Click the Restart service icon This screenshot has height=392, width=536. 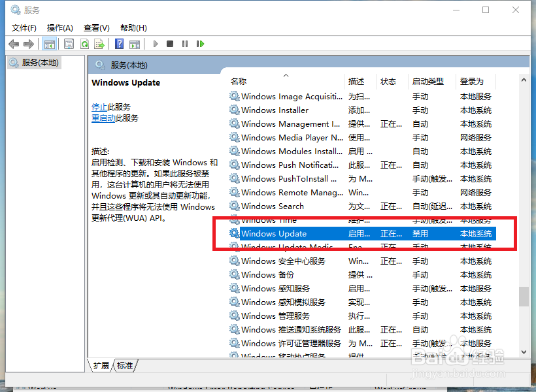point(200,44)
